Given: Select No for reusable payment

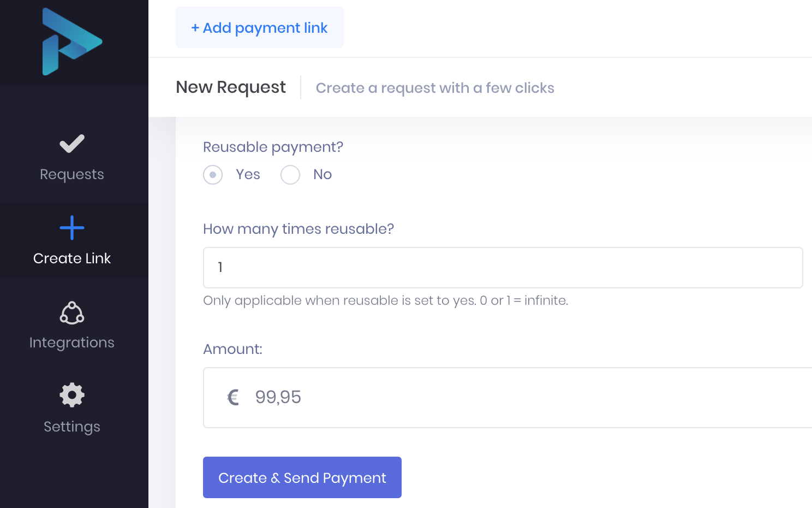Looking at the screenshot, I should pos(290,175).
